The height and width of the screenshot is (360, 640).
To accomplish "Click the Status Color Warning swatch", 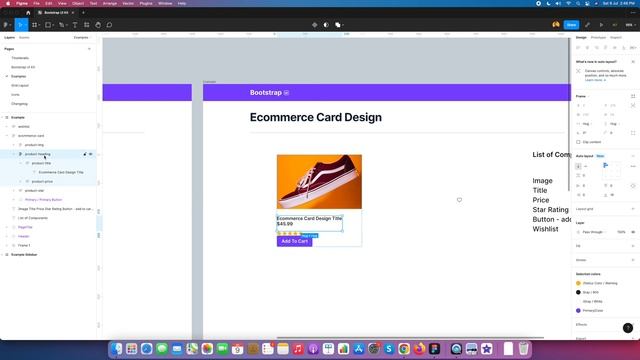I will [578, 283].
